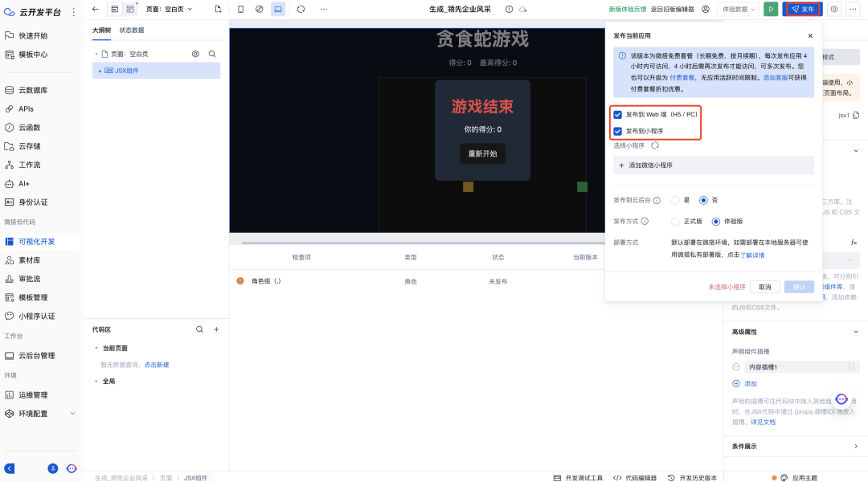This screenshot has width=868, height=482.
Task: Click the green run preview button
Action: (x=771, y=9)
